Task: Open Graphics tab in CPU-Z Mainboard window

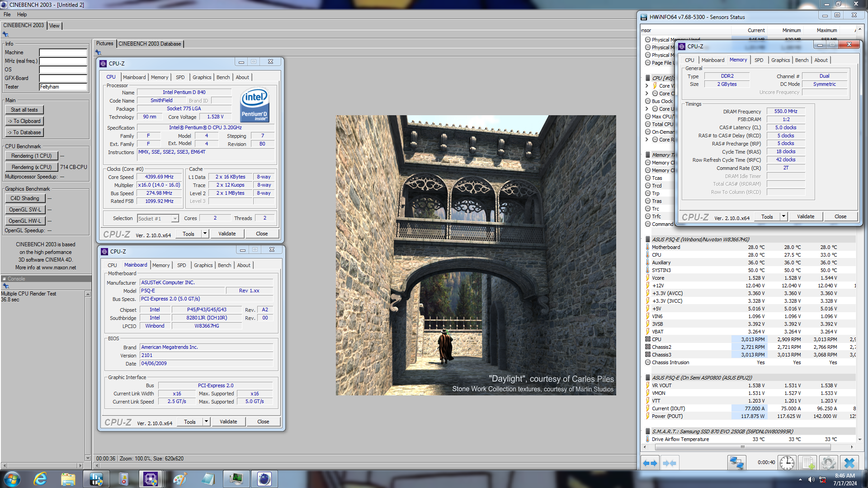Action: coord(203,265)
